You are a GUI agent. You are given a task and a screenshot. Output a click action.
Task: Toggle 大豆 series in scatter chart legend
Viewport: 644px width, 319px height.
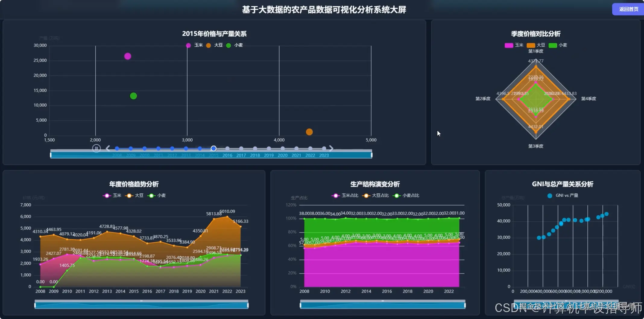coord(214,45)
